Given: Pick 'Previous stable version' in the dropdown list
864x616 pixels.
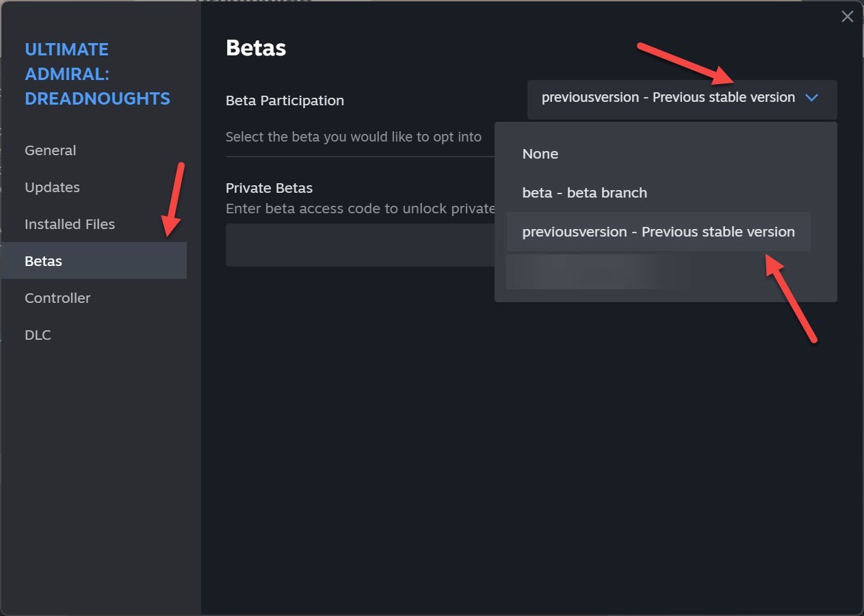Looking at the screenshot, I should point(658,232).
